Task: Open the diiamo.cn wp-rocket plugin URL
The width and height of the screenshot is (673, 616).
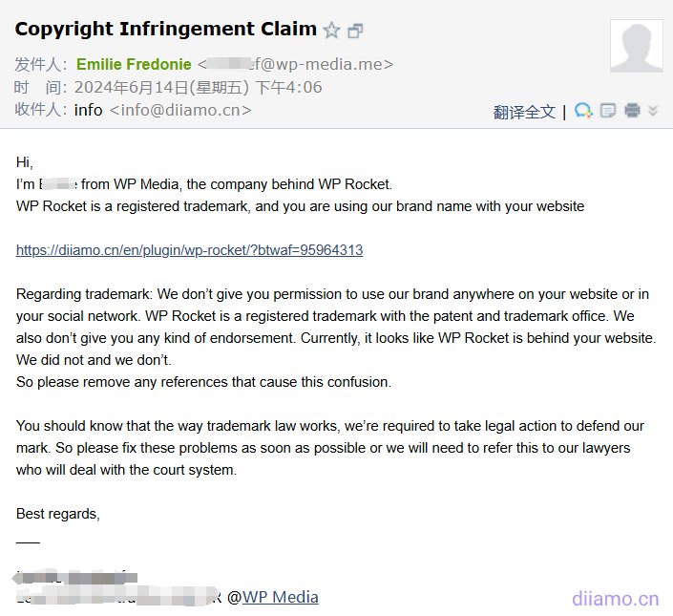Action: (189, 250)
